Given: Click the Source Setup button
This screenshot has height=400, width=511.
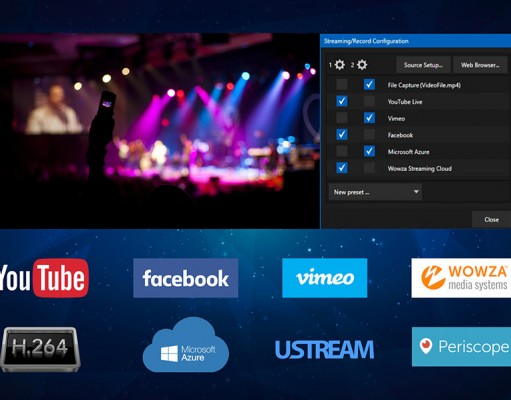Looking at the screenshot, I should 423,65.
